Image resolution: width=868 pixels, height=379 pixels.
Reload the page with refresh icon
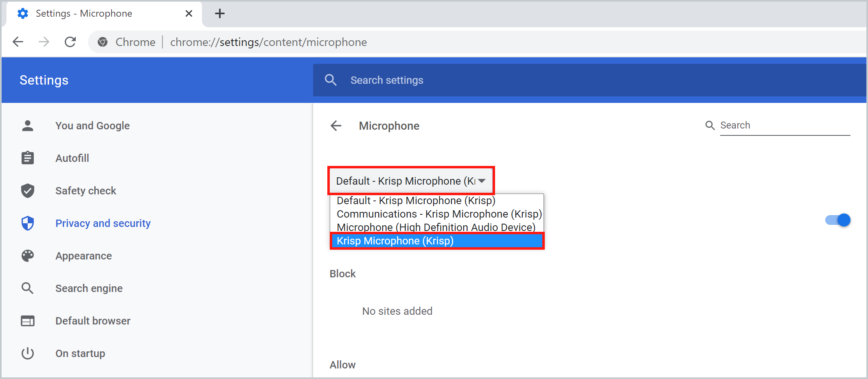pyautogui.click(x=70, y=42)
